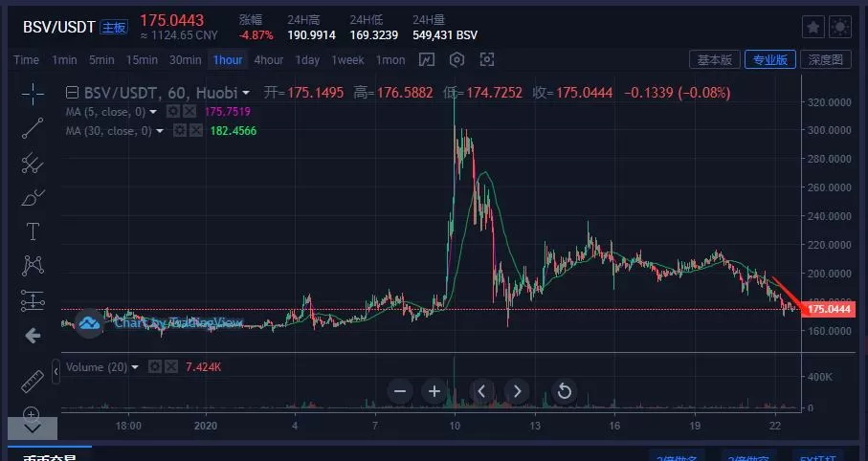Open the indicators chart icon

[426, 59]
